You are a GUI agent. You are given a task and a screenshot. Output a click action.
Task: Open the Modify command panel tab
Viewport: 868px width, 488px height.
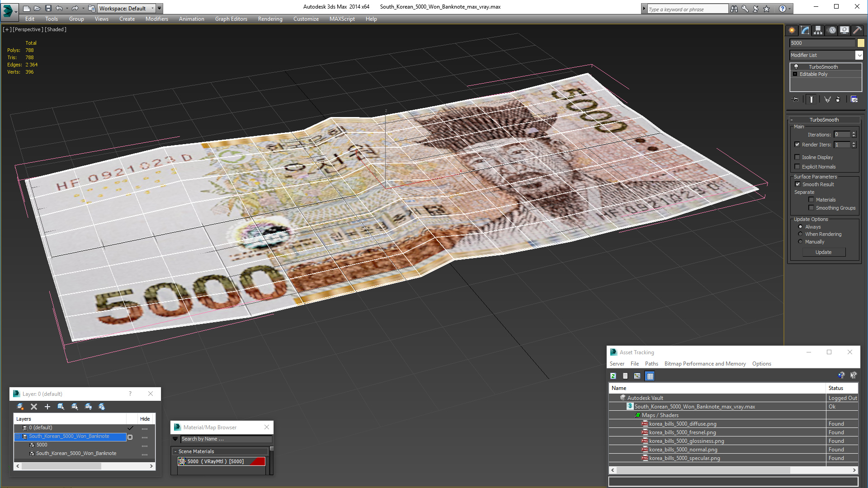(805, 30)
